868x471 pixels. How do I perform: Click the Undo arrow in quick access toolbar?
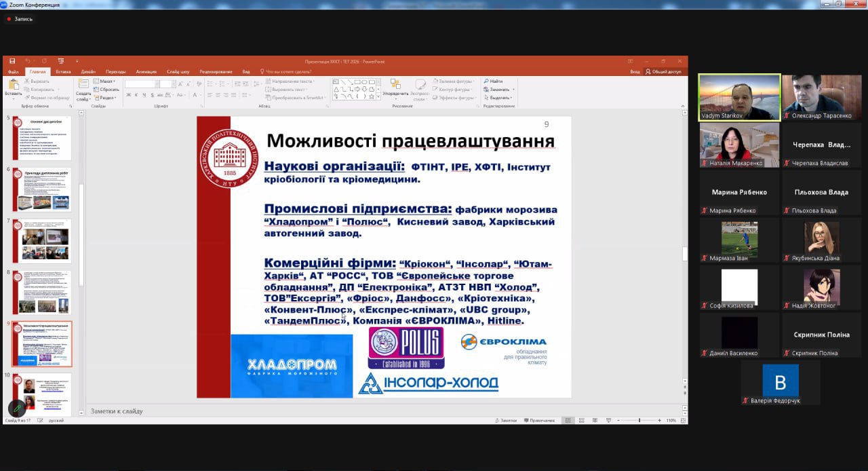click(28, 61)
